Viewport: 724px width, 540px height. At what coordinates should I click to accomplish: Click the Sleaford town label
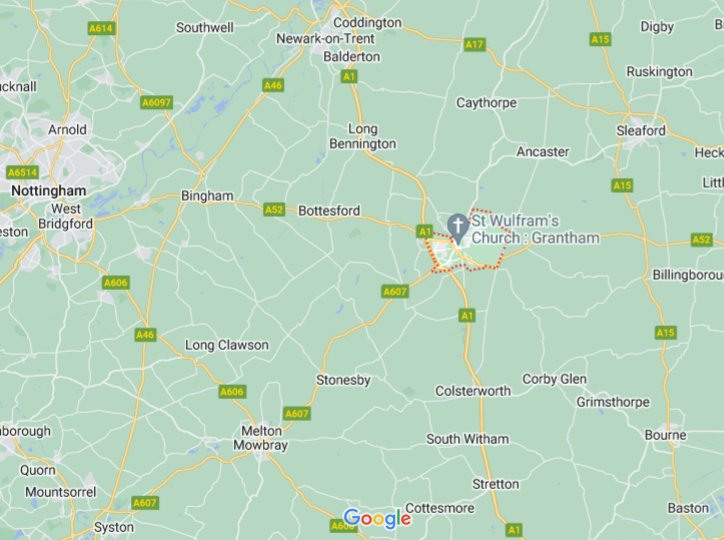tap(641, 131)
